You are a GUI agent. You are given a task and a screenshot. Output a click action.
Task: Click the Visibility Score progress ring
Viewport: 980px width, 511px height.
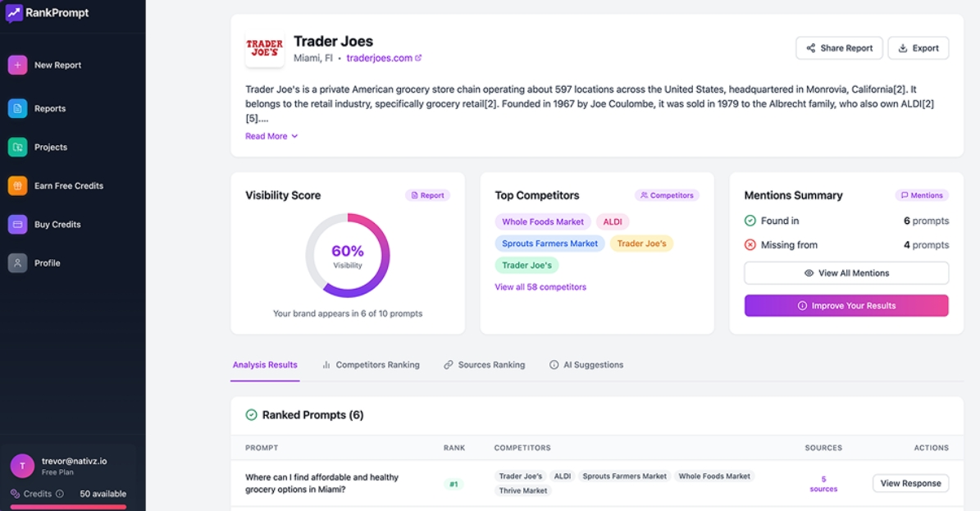tap(347, 254)
